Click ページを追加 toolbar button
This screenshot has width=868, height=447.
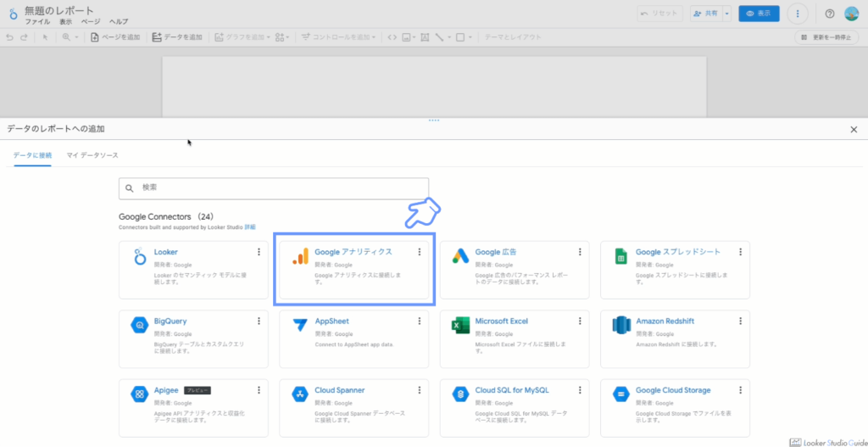coord(115,37)
